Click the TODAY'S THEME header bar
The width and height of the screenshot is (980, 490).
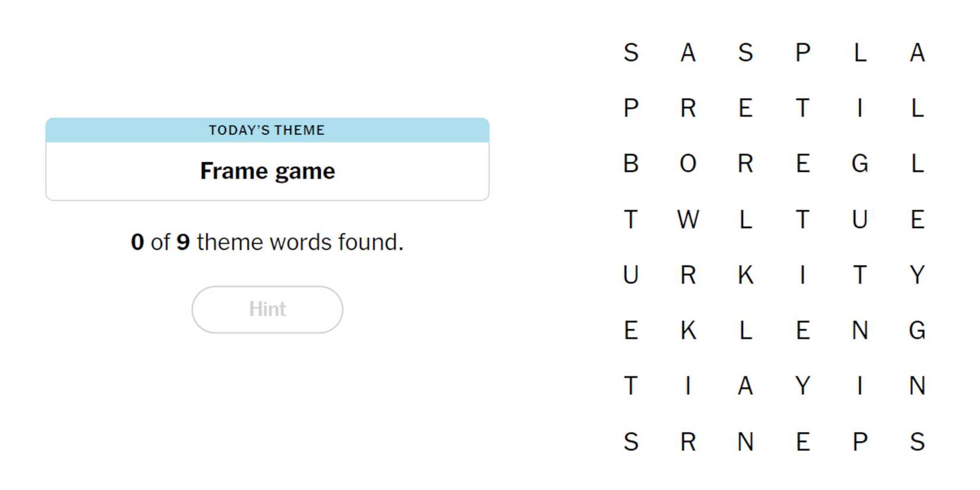pos(267,130)
